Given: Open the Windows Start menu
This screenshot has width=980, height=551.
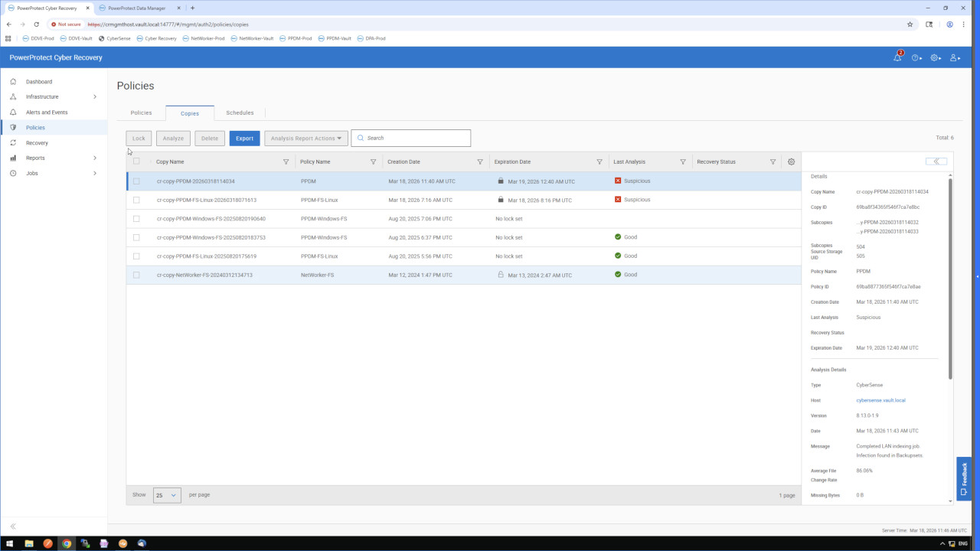Looking at the screenshot, I should coord(10,543).
